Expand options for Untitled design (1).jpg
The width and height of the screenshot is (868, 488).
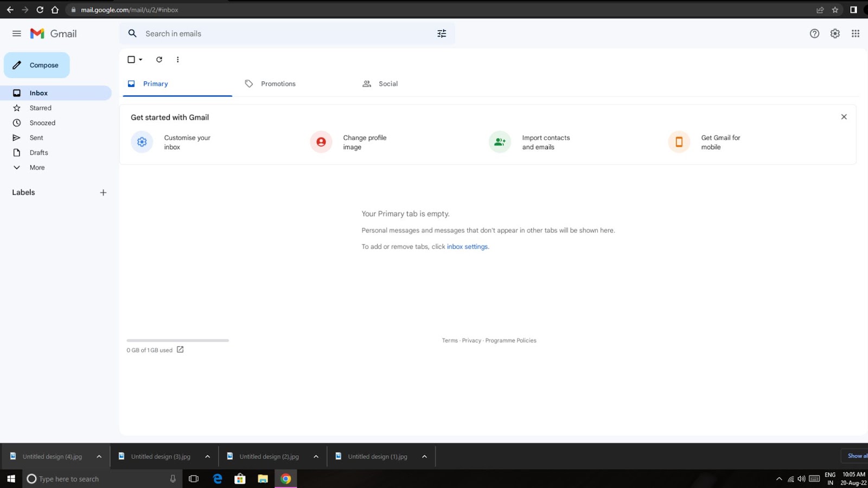click(425, 457)
